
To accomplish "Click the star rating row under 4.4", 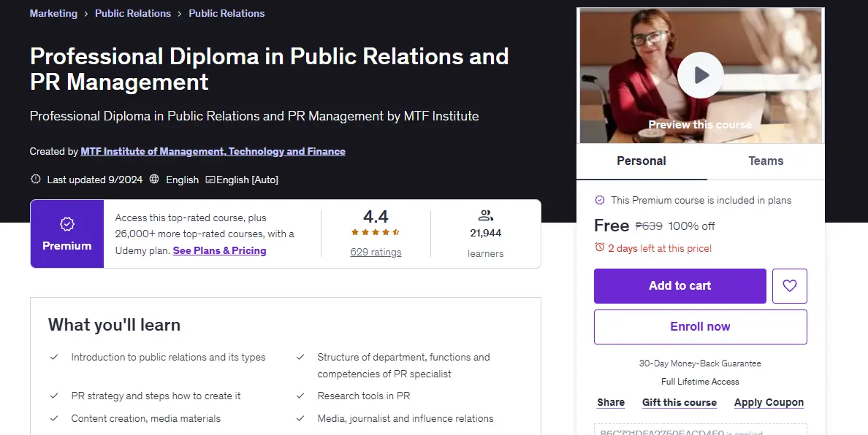I will 376,232.
